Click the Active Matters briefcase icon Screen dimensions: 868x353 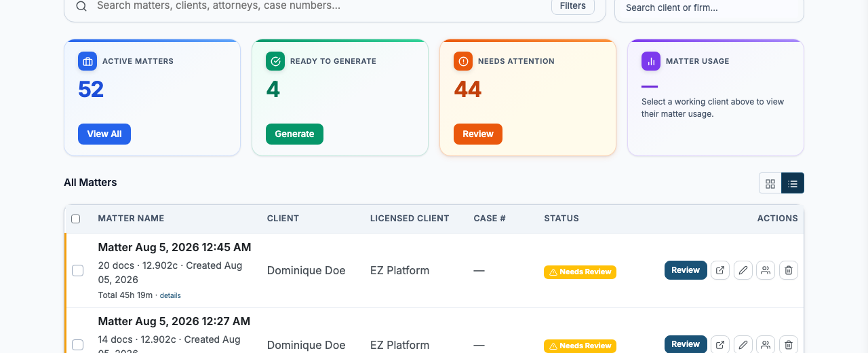pyautogui.click(x=87, y=61)
